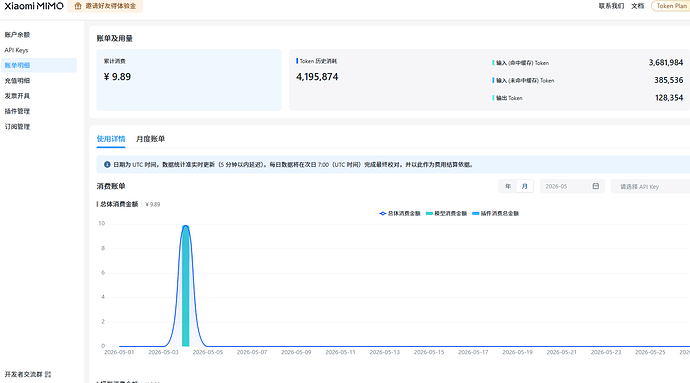This screenshot has width=690, height=383.
Task: Click the info icon in UTC notice
Action: (107, 165)
